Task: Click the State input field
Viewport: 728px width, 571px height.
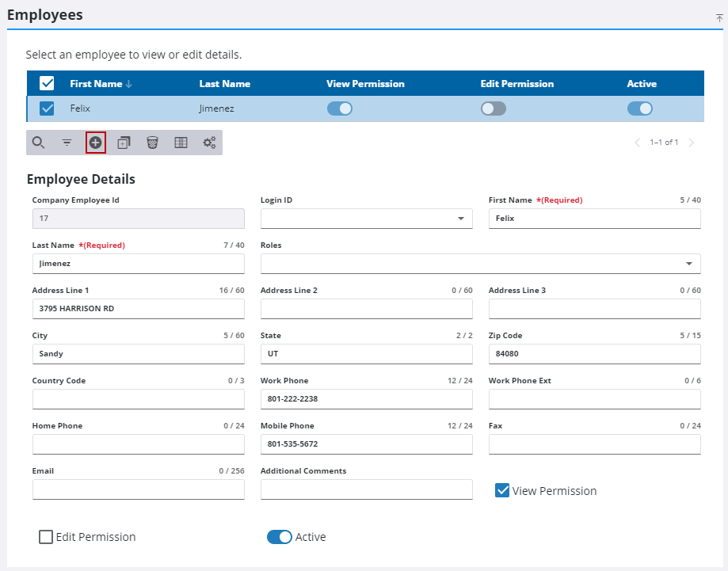Action: click(x=366, y=354)
